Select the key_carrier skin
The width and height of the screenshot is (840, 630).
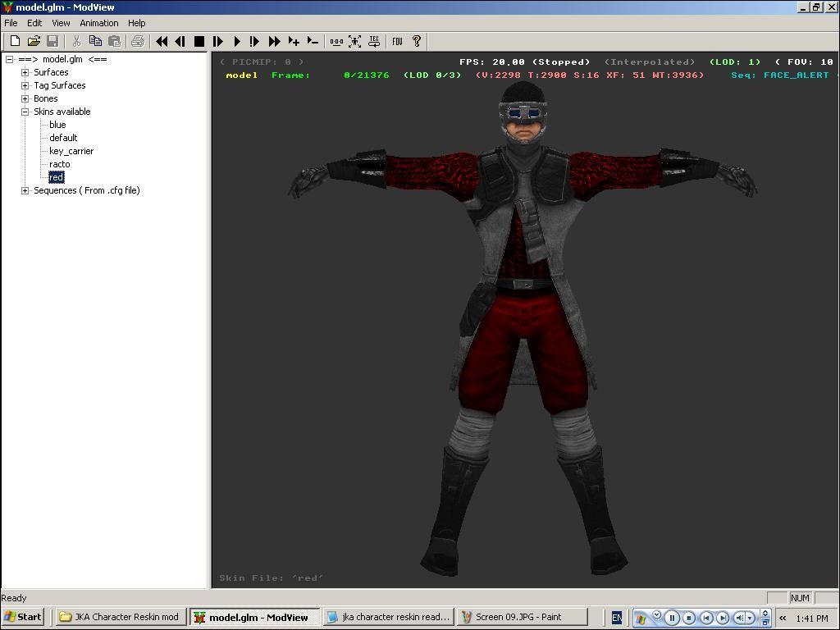[71, 151]
